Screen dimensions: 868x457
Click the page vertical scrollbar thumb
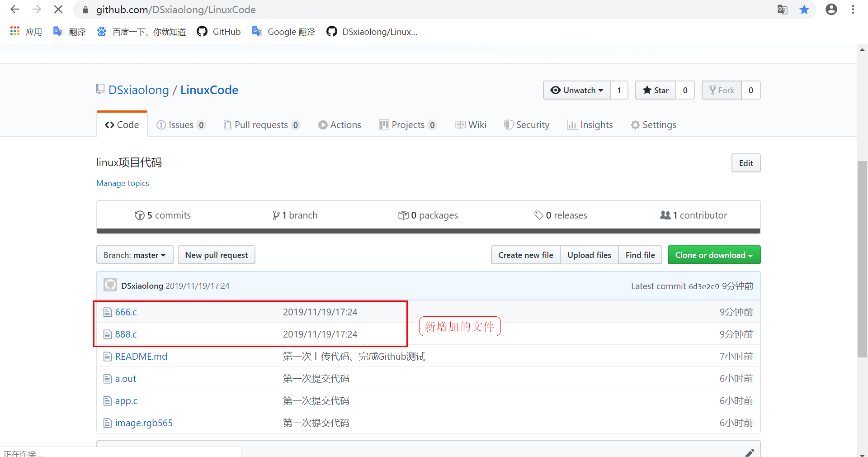[x=862, y=259]
